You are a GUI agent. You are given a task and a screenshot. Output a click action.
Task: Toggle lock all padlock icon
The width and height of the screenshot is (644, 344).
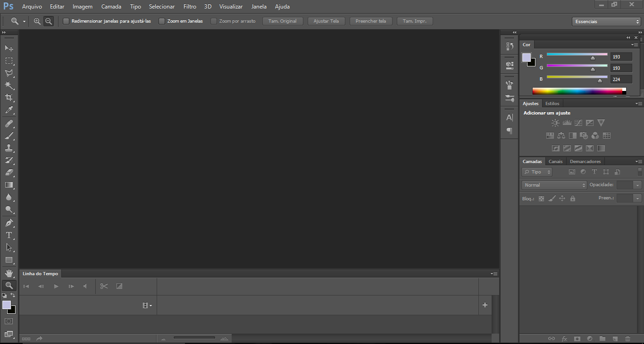pos(572,198)
